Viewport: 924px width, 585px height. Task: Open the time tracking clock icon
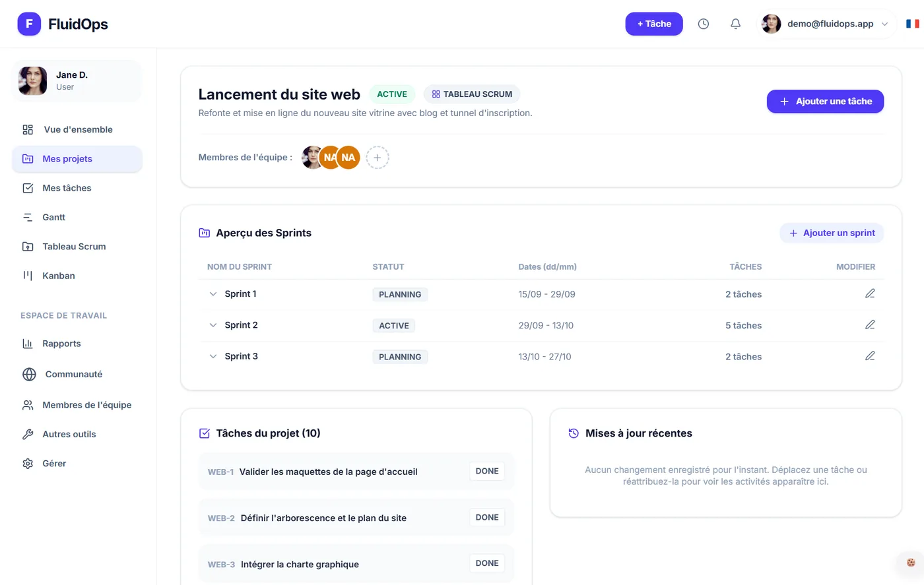[x=704, y=24]
